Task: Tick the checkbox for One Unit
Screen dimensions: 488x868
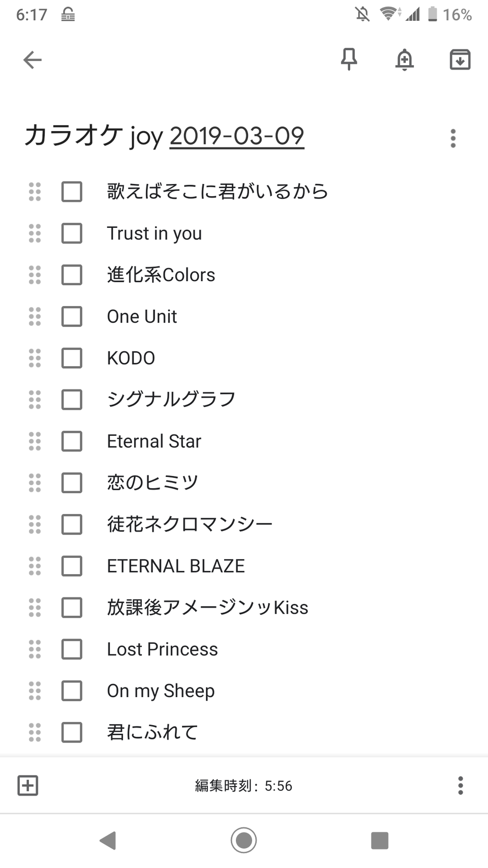Action: coord(72,317)
